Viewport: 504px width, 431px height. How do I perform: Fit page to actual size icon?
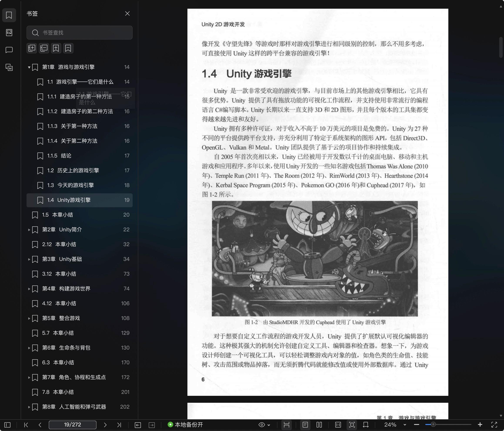(x=338, y=425)
